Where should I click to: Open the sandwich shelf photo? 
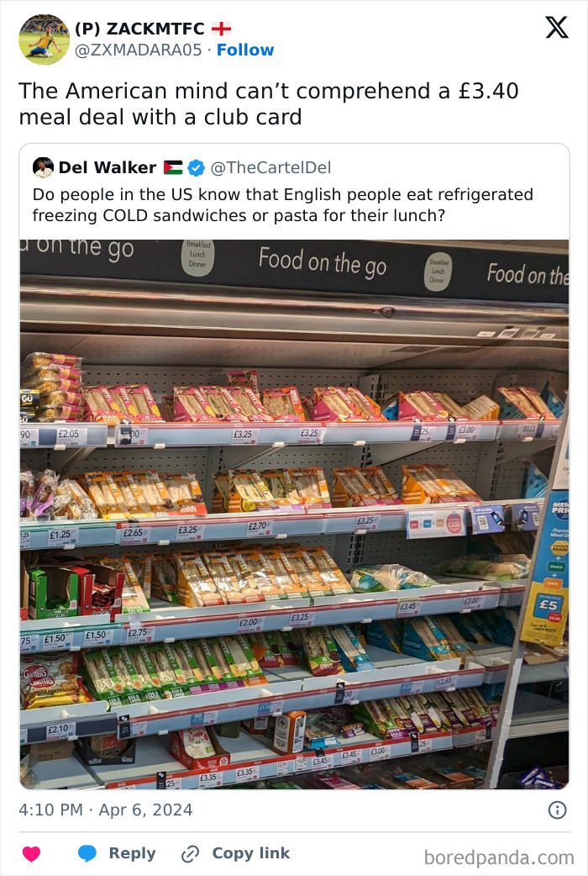294,514
